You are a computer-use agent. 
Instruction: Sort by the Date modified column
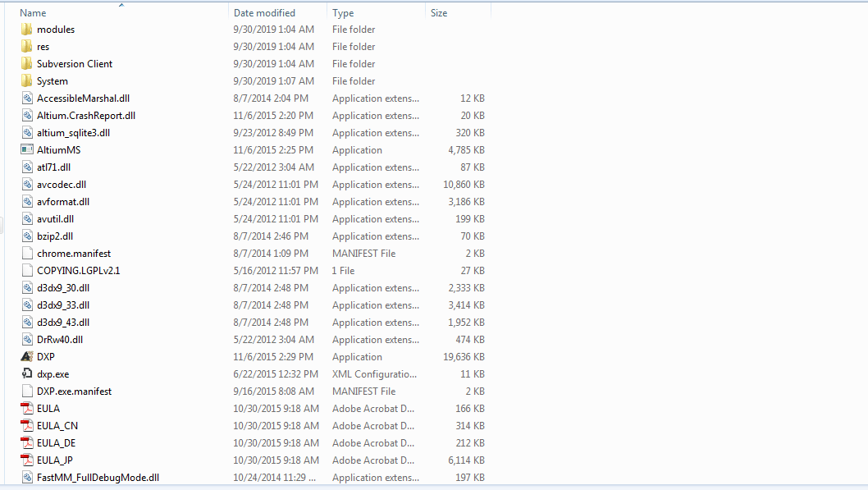(264, 13)
